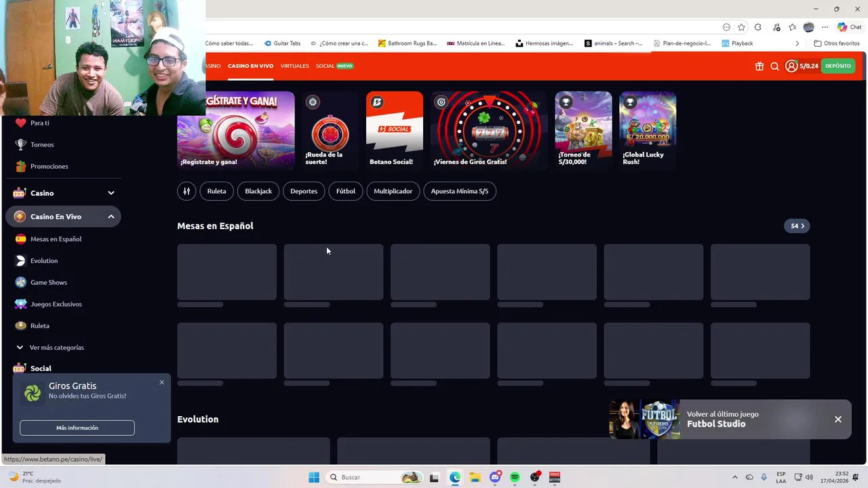Click the Social slot icon in sidebar
This screenshot has height=488, width=868.
pos(19,368)
